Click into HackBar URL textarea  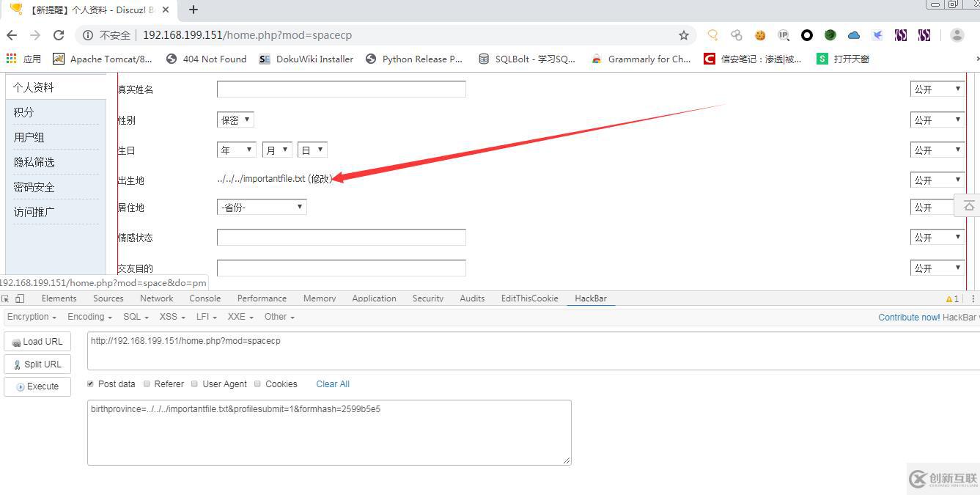tap(534, 351)
